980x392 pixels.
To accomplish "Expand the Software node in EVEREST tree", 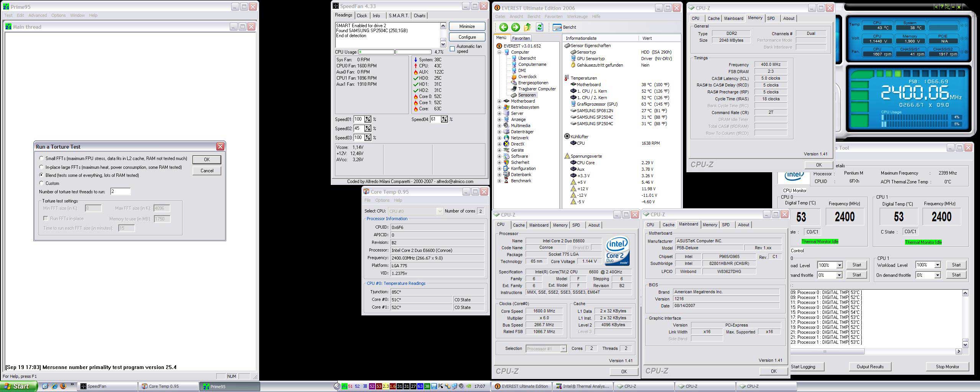I will (499, 156).
